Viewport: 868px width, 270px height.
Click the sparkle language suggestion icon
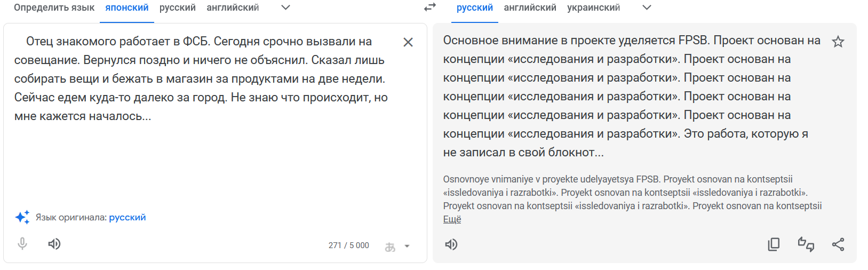point(22,217)
